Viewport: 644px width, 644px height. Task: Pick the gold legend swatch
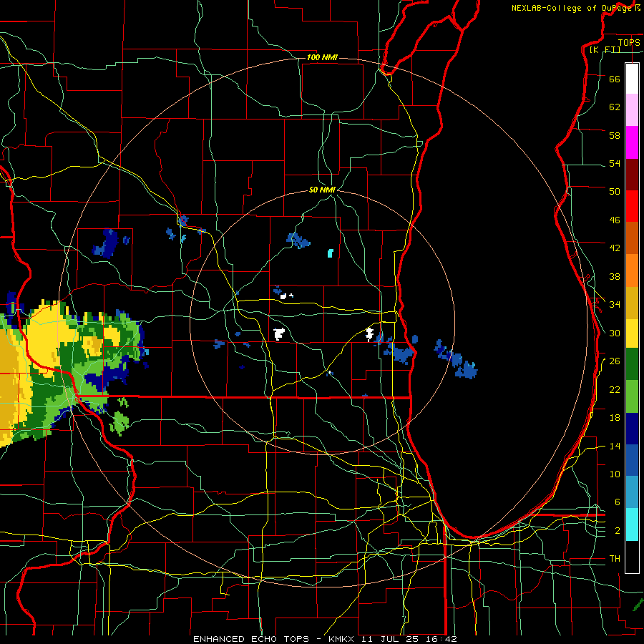pyautogui.click(x=632, y=303)
